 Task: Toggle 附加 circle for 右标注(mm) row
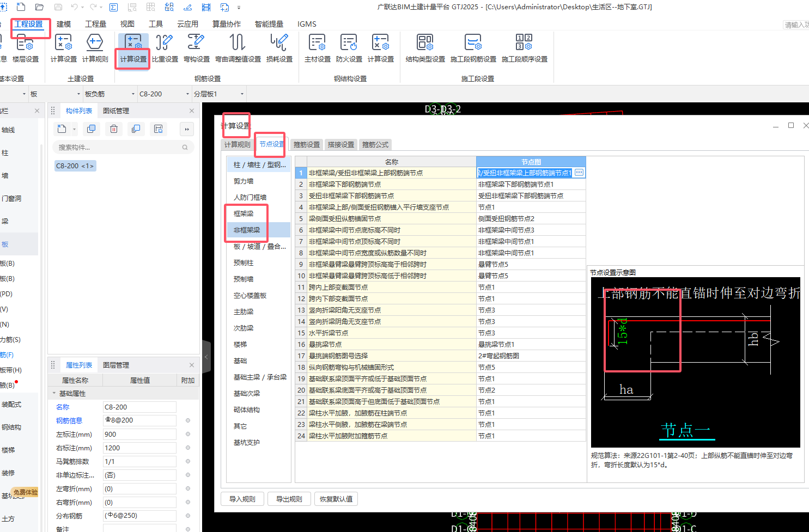coord(188,448)
